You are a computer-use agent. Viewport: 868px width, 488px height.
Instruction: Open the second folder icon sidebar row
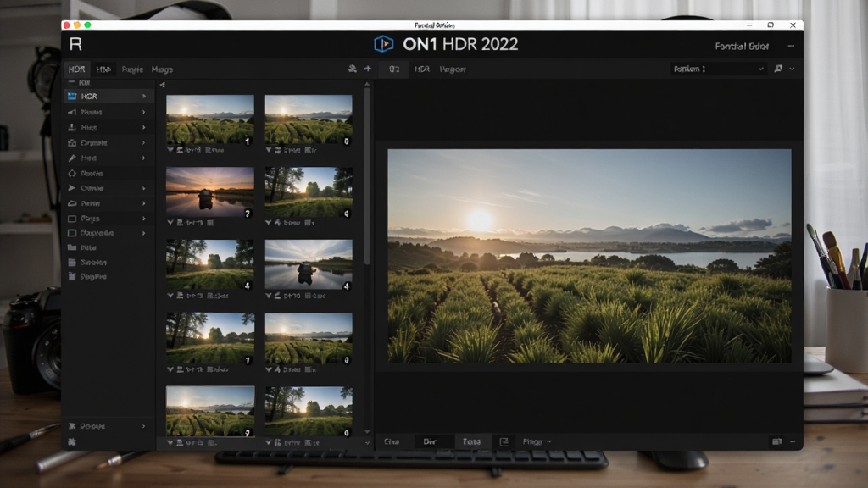click(x=108, y=263)
